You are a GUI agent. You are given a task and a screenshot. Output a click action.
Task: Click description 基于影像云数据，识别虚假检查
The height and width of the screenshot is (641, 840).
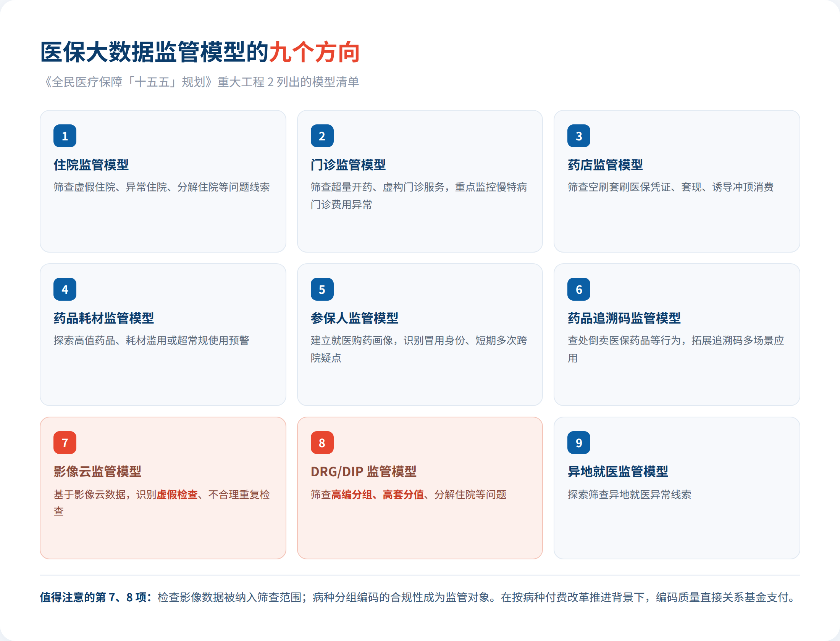(x=162, y=503)
